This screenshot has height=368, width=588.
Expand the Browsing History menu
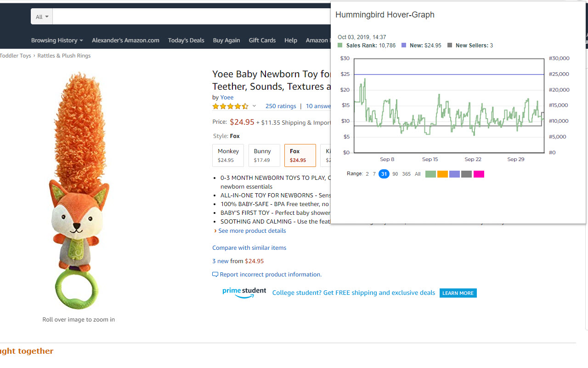57,40
